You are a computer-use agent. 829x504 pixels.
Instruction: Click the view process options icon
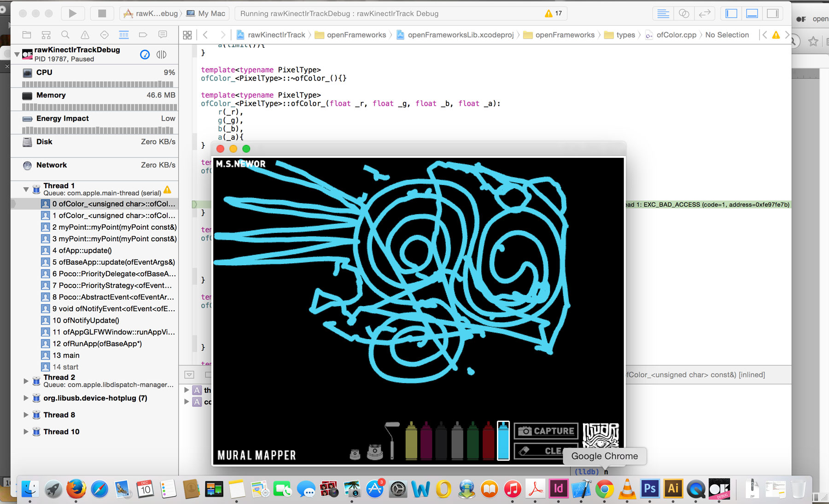[161, 55]
